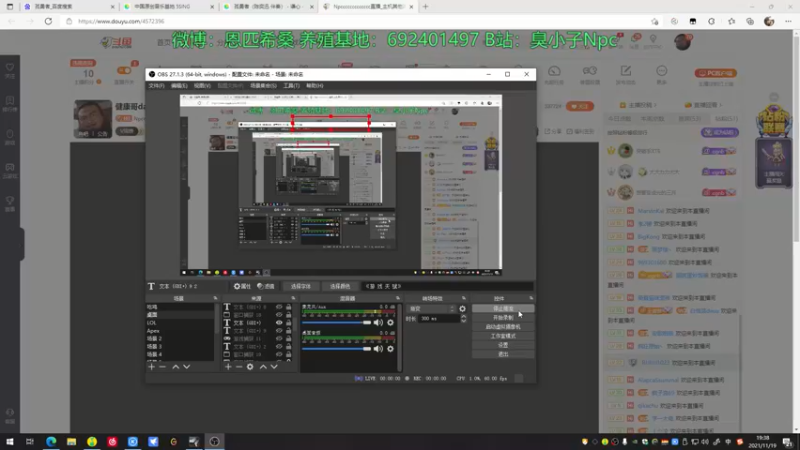Remove the selected scene with minus icon

tap(162, 366)
